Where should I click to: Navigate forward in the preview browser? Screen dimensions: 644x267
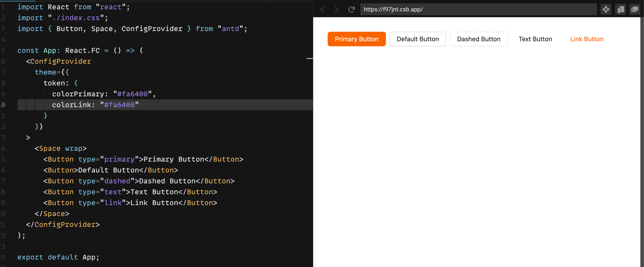(336, 9)
